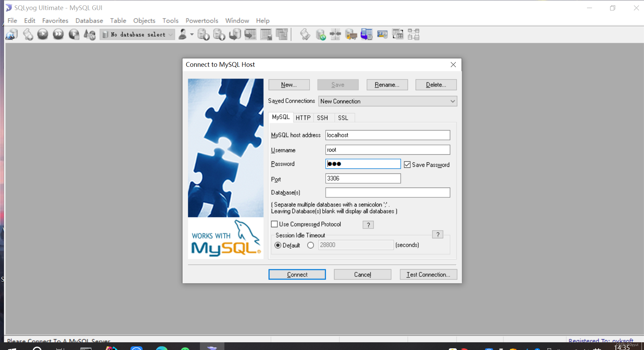
Task: Open the Table menu
Action: coord(118,20)
